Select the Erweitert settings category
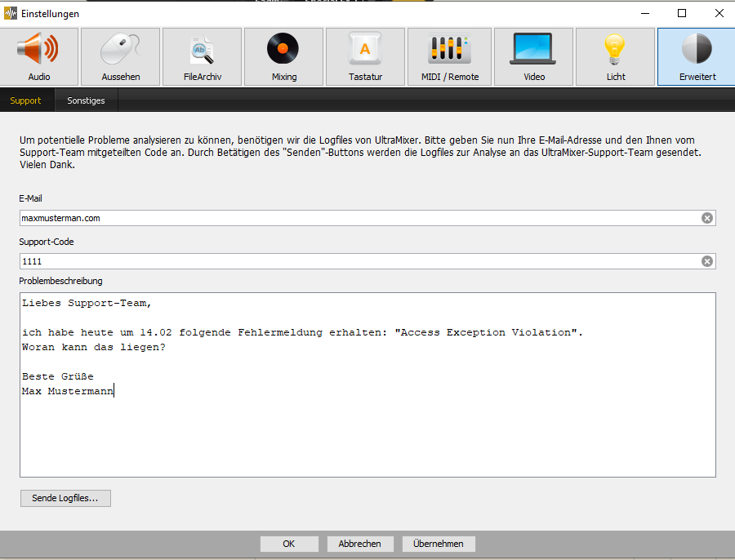 click(x=697, y=57)
